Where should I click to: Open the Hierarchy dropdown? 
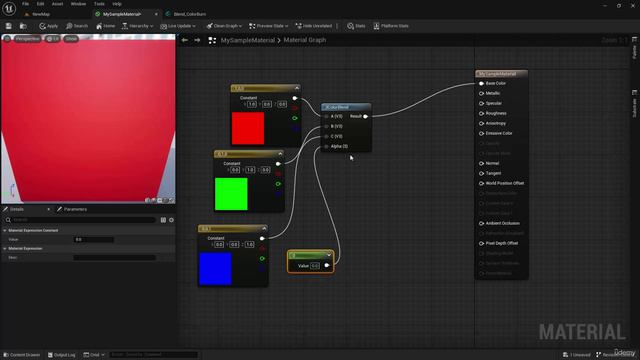pos(138,26)
